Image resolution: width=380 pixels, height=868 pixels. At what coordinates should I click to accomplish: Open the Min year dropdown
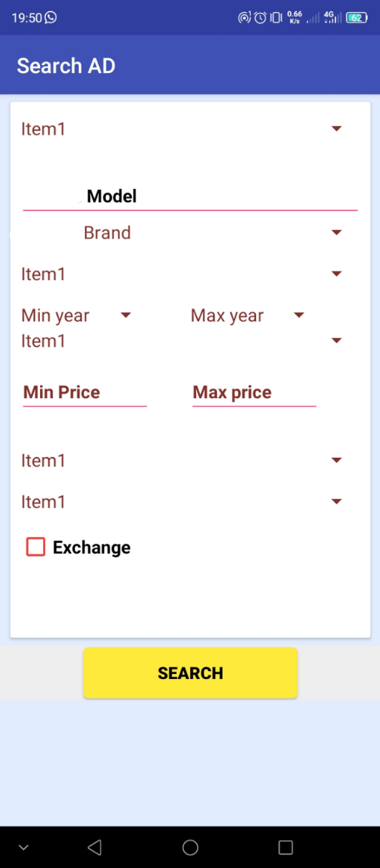pyautogui.click(x=77, y=316)
